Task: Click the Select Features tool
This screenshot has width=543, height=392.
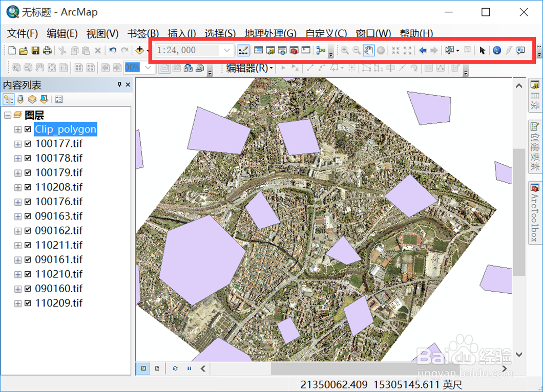Action: coord(449,51)
